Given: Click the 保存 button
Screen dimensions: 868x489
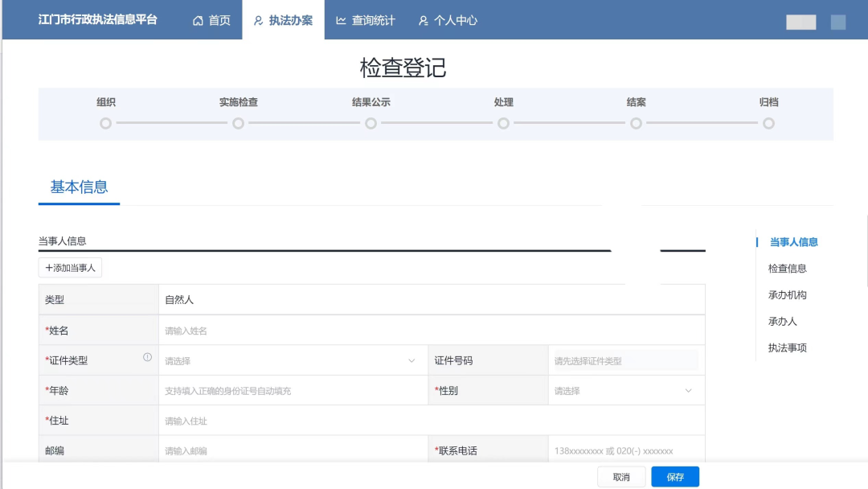Looking at the screenshot, I should tap(675, 476).
